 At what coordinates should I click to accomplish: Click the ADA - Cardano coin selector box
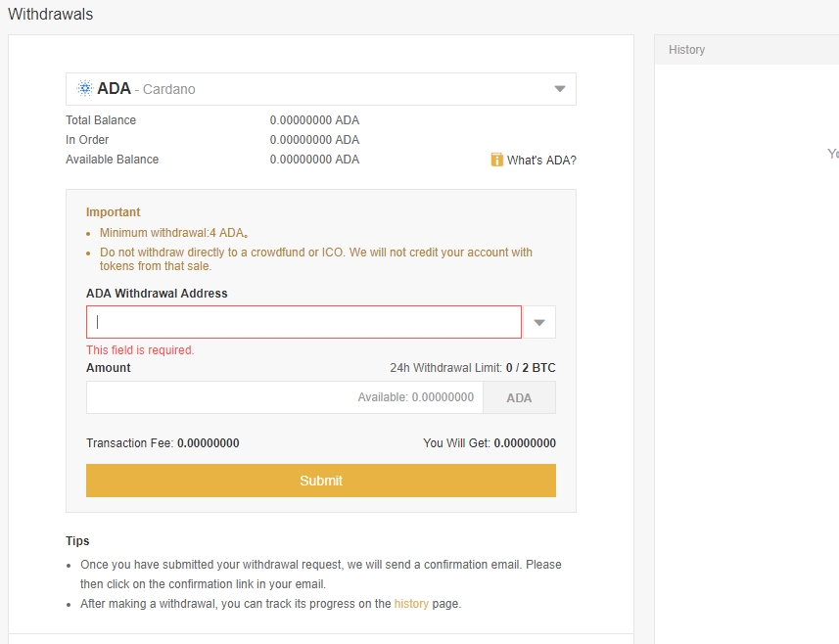click(320, 89)
